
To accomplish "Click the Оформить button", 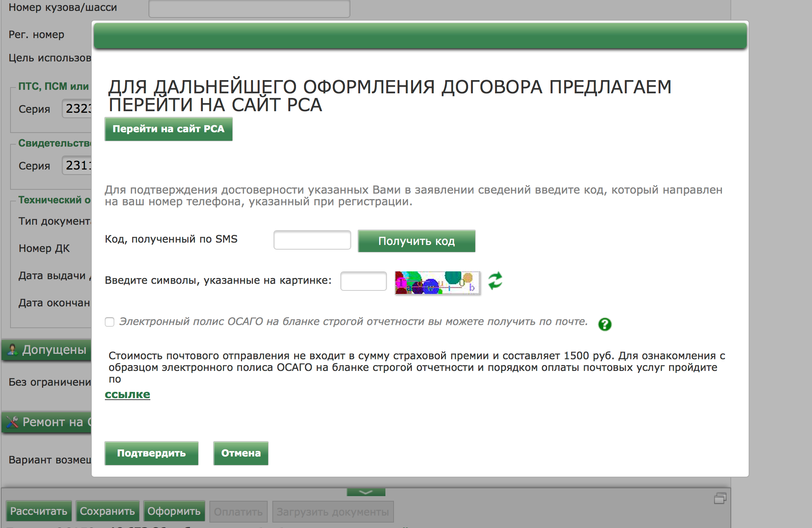I will (x=174, y=511).
